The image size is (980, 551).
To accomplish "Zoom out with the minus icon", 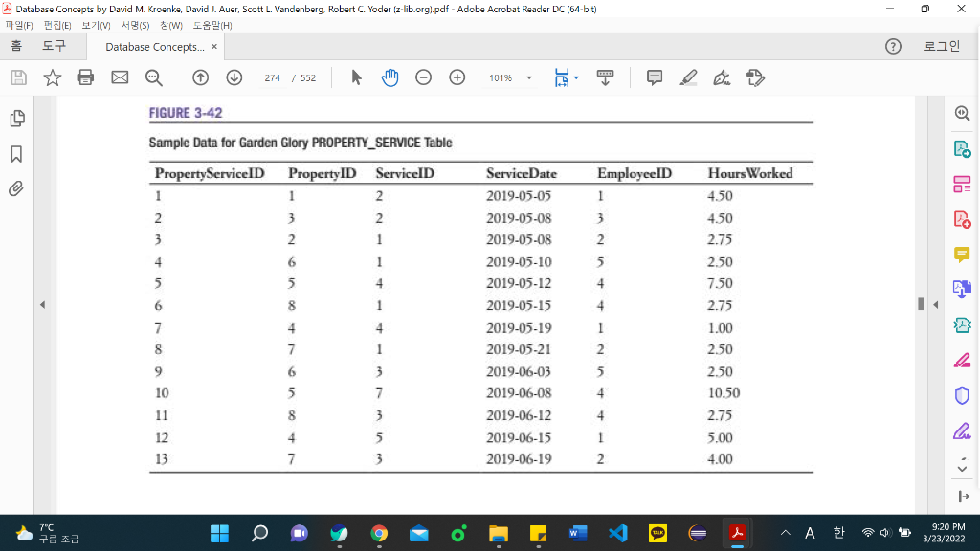I will click(424, 77).
